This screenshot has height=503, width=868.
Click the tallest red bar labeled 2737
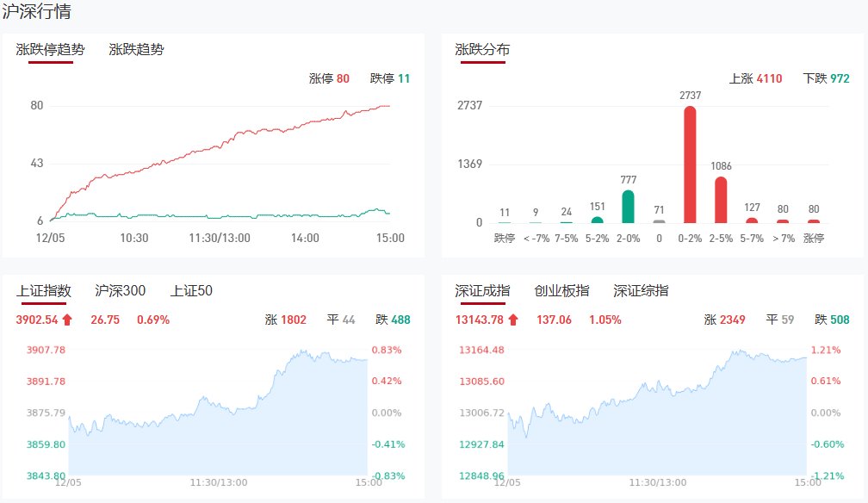[690, 164]
